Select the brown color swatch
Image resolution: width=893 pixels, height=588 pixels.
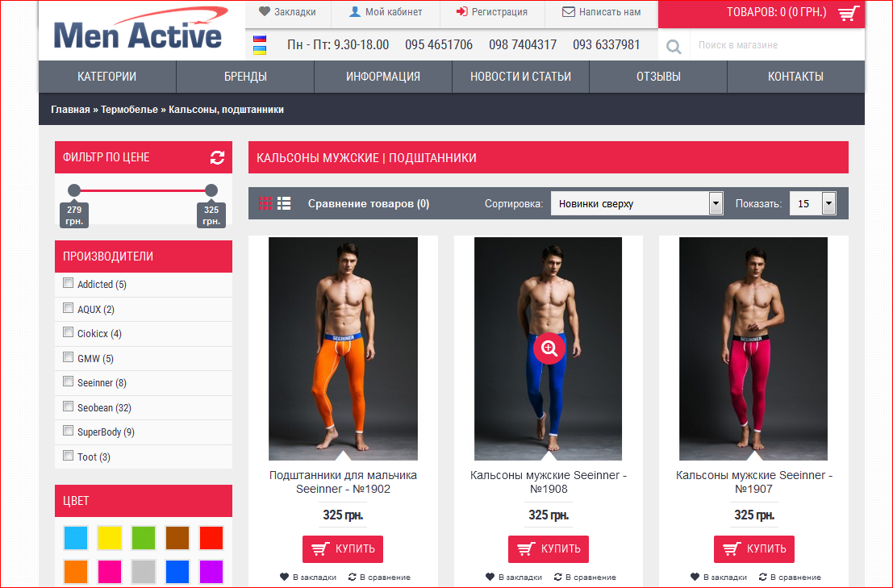177,538
